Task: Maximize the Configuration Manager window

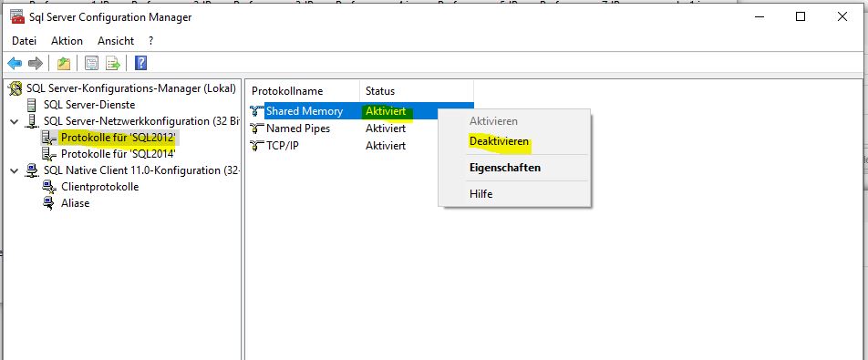Action: coord(800,16)
